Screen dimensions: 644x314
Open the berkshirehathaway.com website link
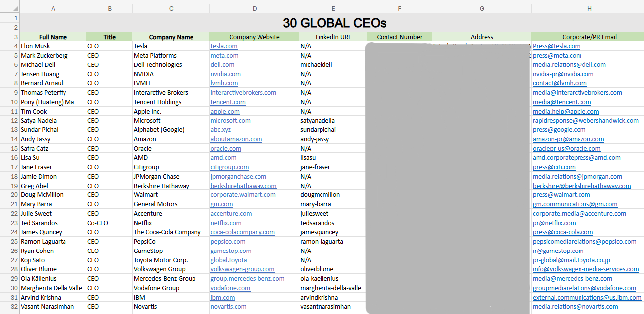coord(244,186)
